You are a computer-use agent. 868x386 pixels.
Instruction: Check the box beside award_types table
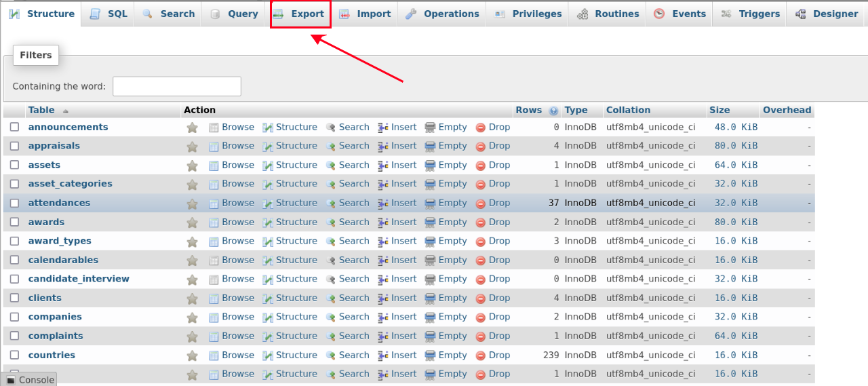coord(14,241)
